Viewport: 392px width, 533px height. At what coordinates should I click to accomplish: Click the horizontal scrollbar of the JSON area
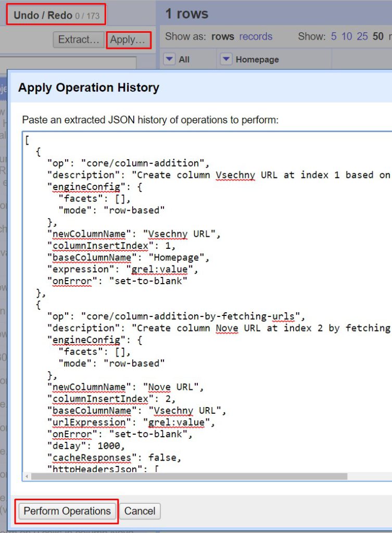pyautogui.click(x=189, y=476)
